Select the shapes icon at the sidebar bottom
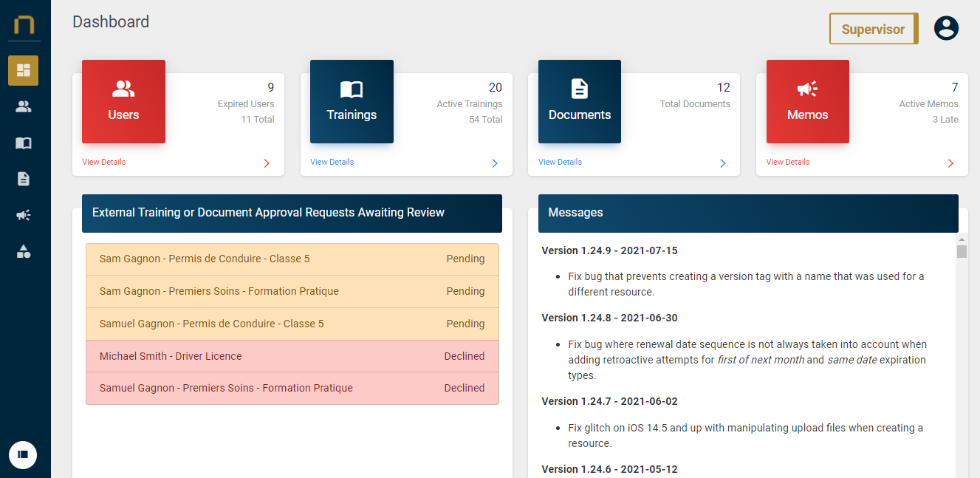Viewport: 980px width, 478px height. 24,251
